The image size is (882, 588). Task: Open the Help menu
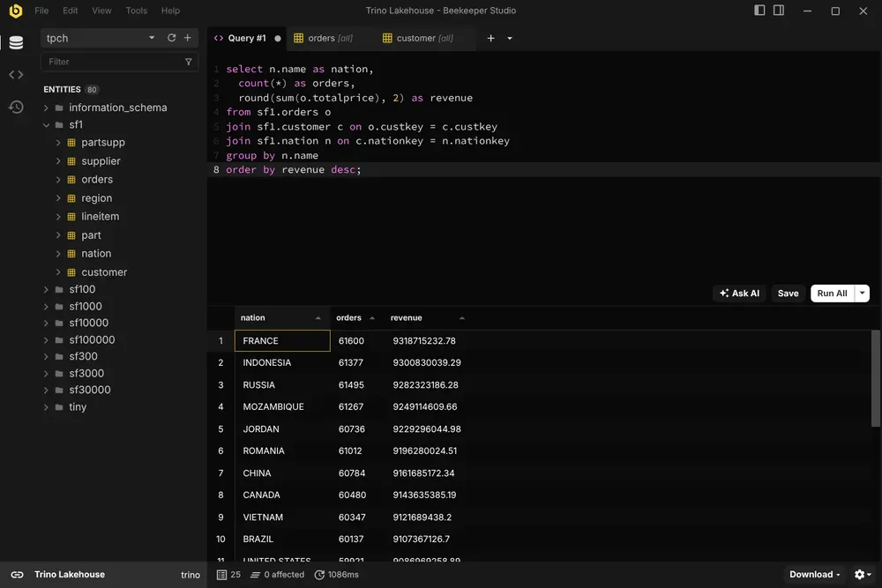click(x=170, y=11)
